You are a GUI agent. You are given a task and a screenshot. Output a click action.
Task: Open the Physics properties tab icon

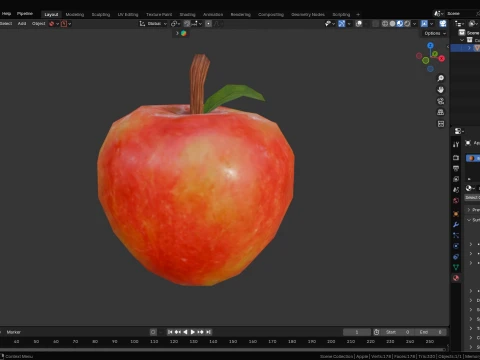coord(456,246)
